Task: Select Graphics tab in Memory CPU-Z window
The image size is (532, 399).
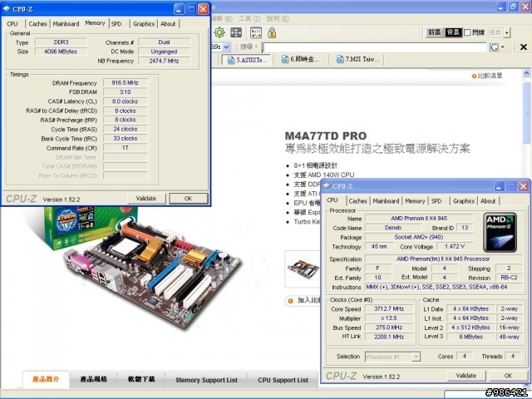Action: [x=144, y=24]
